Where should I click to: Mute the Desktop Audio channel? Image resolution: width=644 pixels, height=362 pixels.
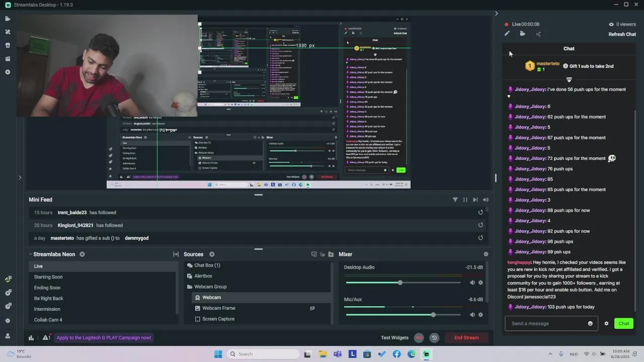[472, 283]
